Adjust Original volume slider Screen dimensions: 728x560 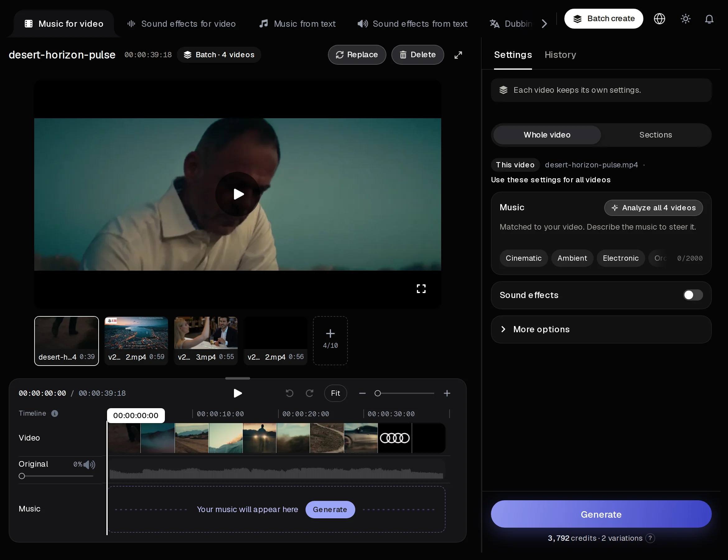(x=56, y=476)
